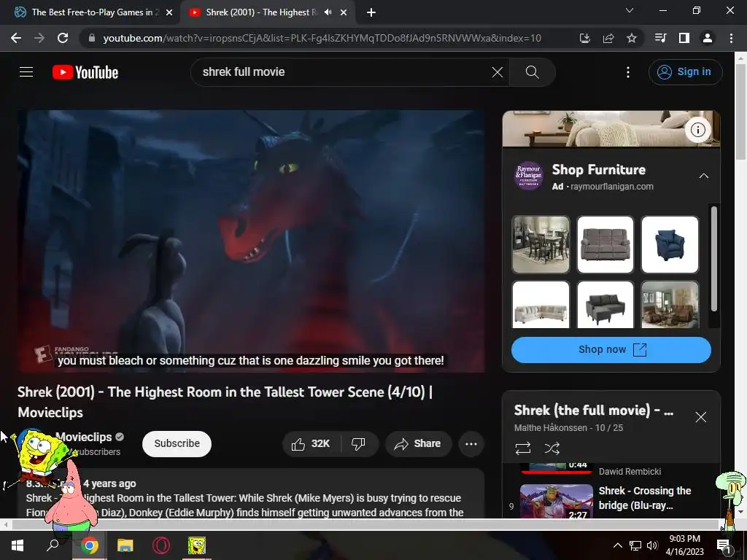
Task: Open YouTube settings three-dot menu
Action: point(628,72)
